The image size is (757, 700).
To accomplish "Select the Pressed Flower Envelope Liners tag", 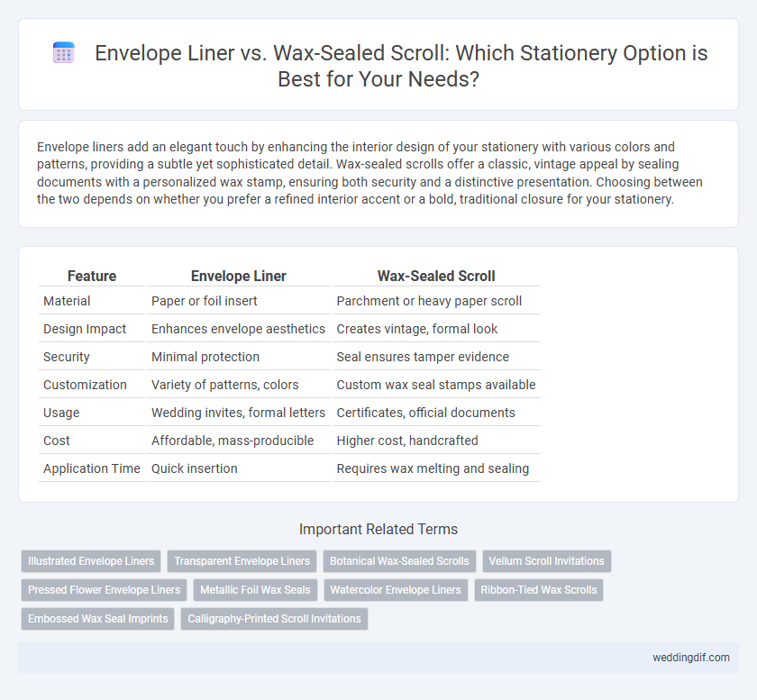I will pos(104,590).
